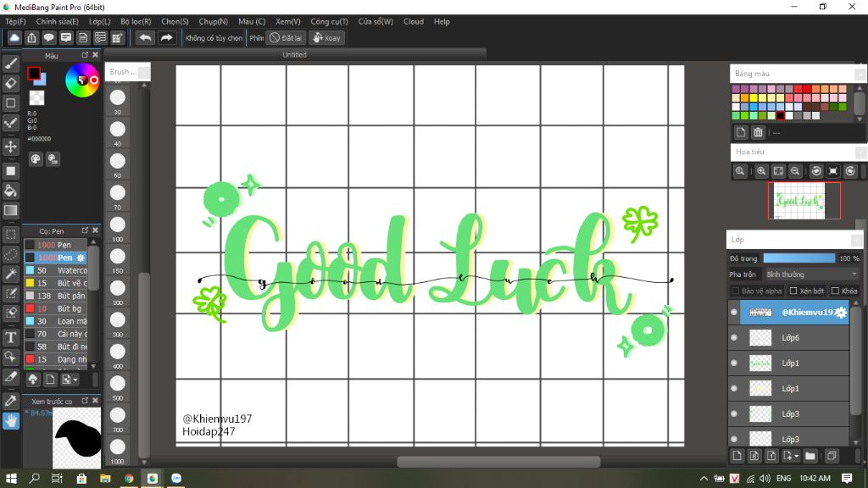This screenshot has width=868, height=488.
Task: Open gear settings on @Khiemvu197 layer
Action: tap(841, 312)
